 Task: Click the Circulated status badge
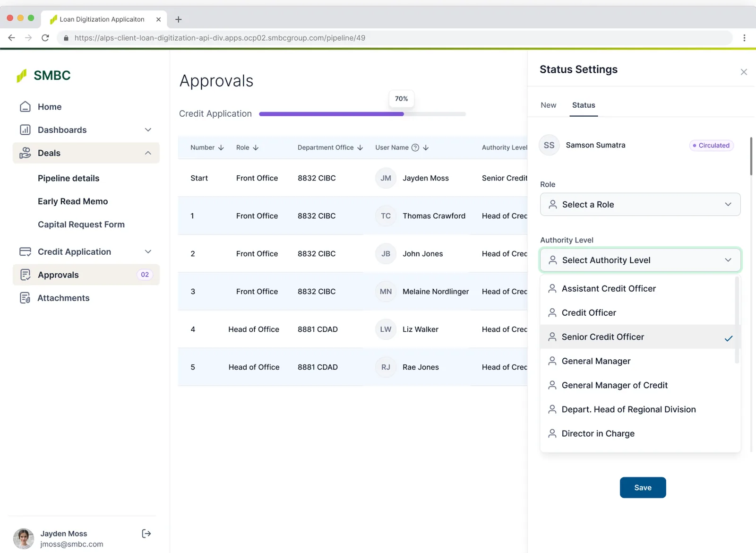click(x=711, y=146)
